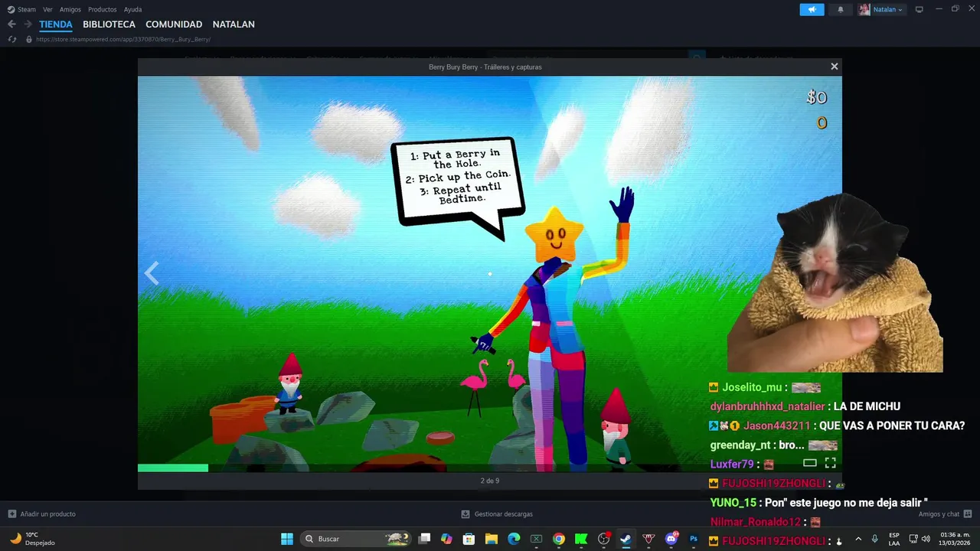Open the volume and network quick settings
The height and width of the screenshot is (551, 980).
920,539
